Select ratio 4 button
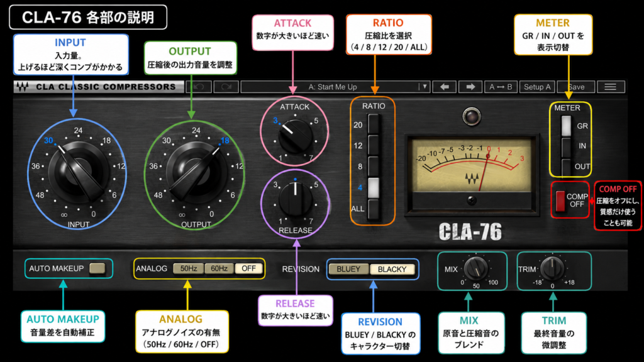Viewport: 644px width, 362px height. pos(374,187)
